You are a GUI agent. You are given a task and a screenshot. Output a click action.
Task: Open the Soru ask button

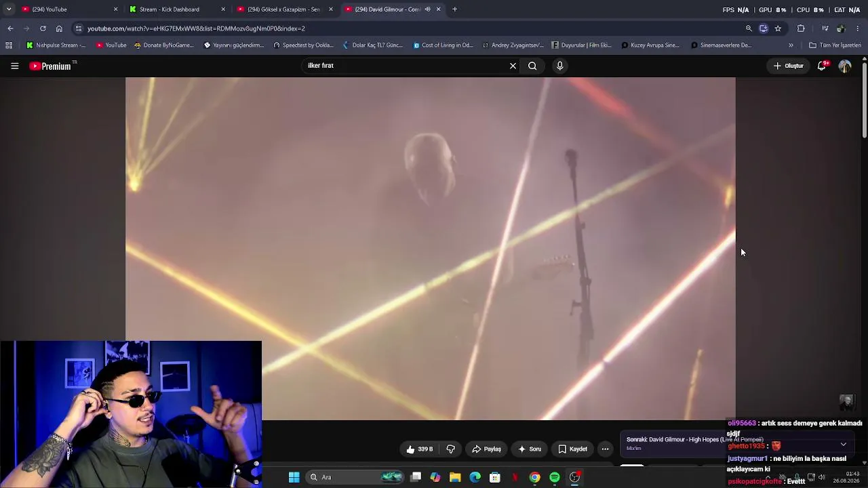529,449
